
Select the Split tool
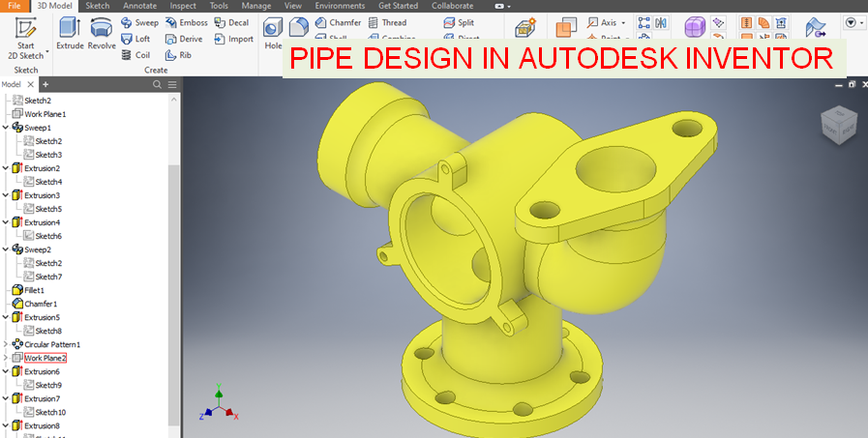[459, 22]
